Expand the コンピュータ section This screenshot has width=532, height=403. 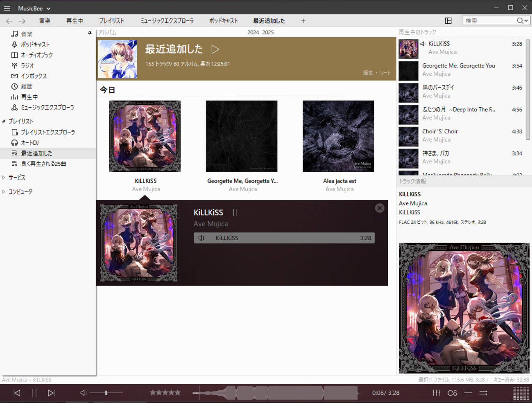click(4, 191)
